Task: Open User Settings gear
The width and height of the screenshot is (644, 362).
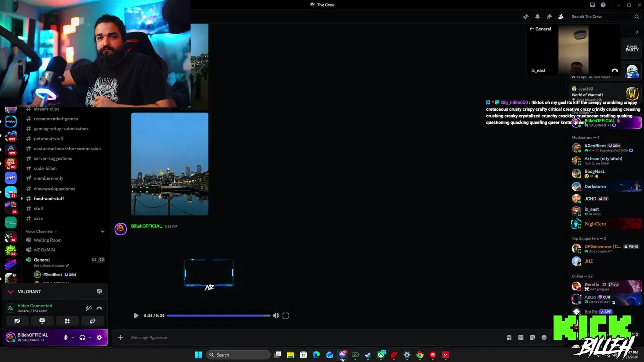Action: (x=99, y=338)
